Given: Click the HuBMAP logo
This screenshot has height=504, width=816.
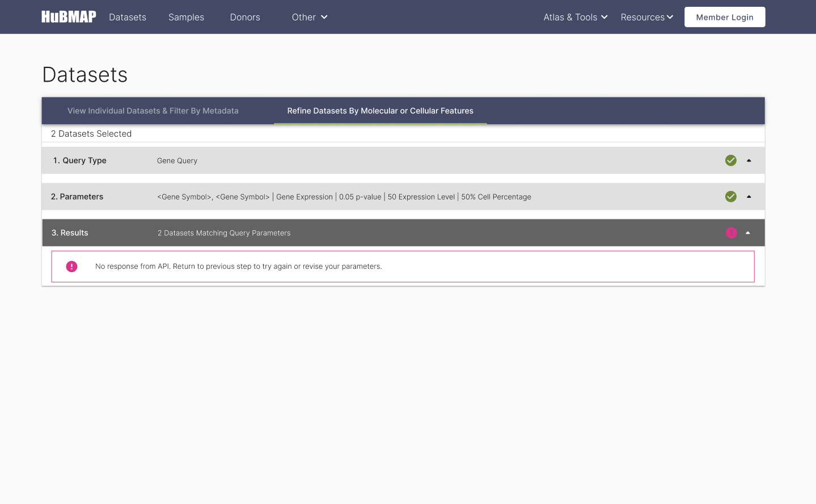Looking at the screenshot, I should [x=68, y=16].
